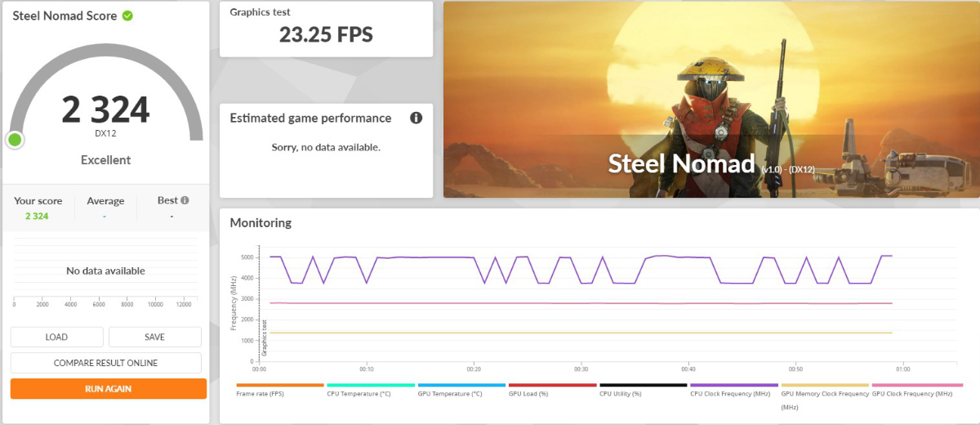Image resolution: width=980 pixels, height=425 pixels.
Task: Click the SAVE button
Action: point(154,337)
